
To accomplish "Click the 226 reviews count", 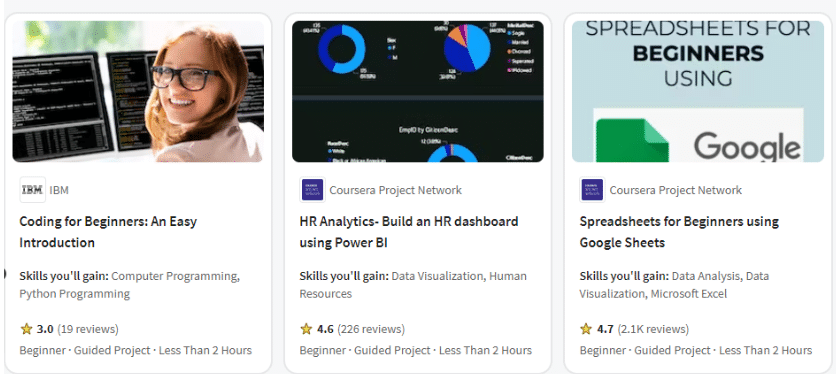I will pyautogui.click(x=371, y=329).
